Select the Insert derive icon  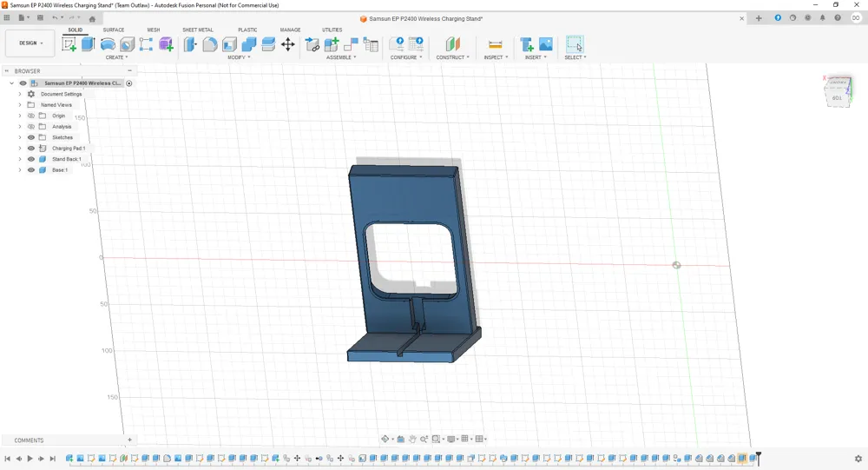point(527,44)
